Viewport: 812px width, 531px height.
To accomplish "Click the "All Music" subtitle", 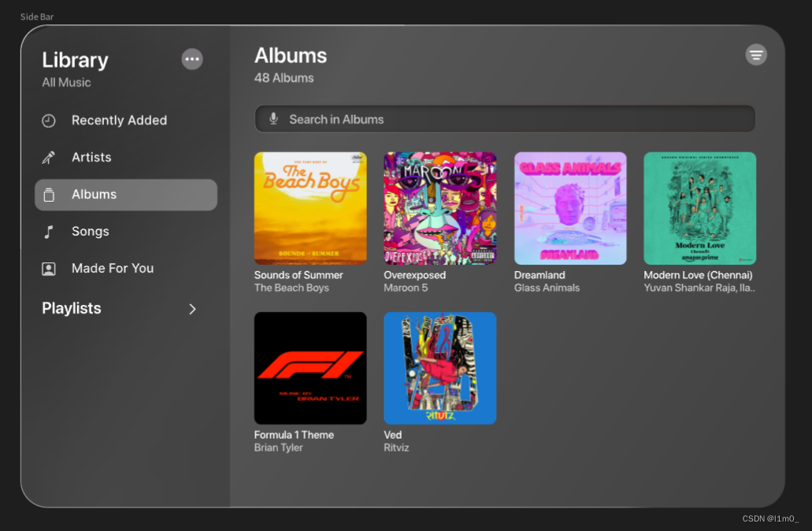I will pyautogui.click(x=66, y=83).
